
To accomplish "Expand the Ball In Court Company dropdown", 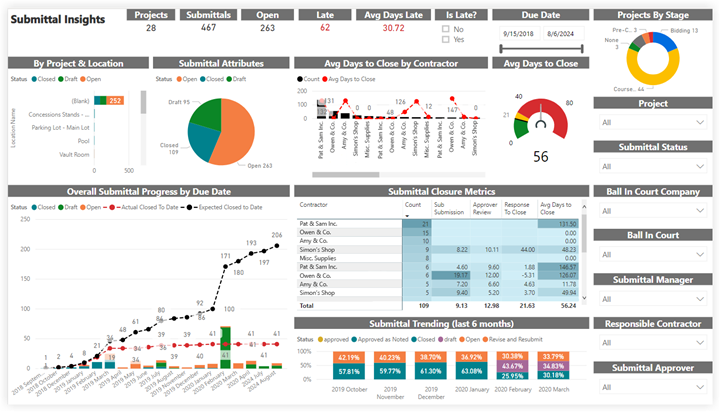I will pyautogui.click(x=703, y=211).
